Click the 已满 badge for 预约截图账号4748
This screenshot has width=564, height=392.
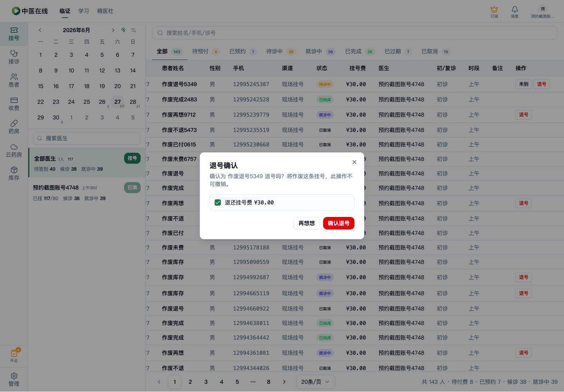coord(132,188)
